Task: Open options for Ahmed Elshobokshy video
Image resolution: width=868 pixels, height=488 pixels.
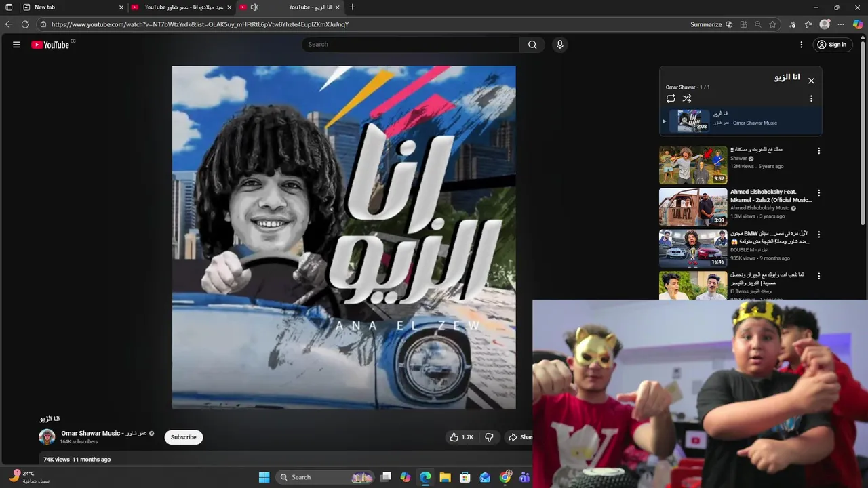Action: tap(818, 193)
